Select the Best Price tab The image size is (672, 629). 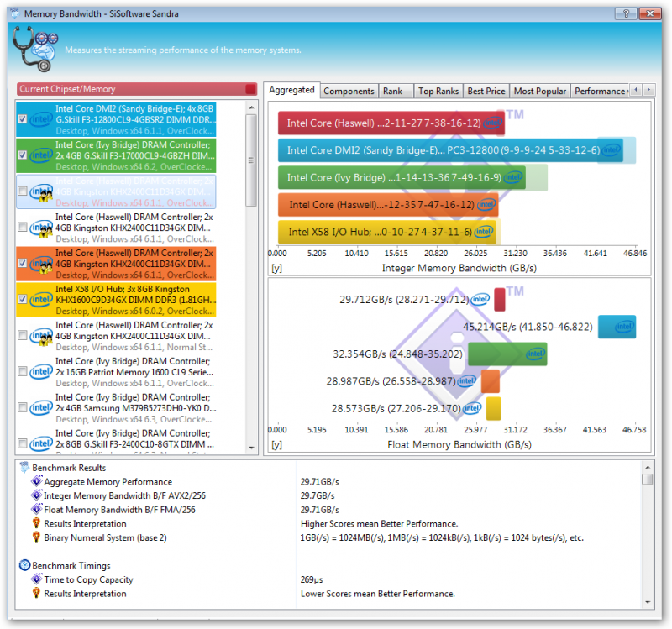[x=486, y=91]
